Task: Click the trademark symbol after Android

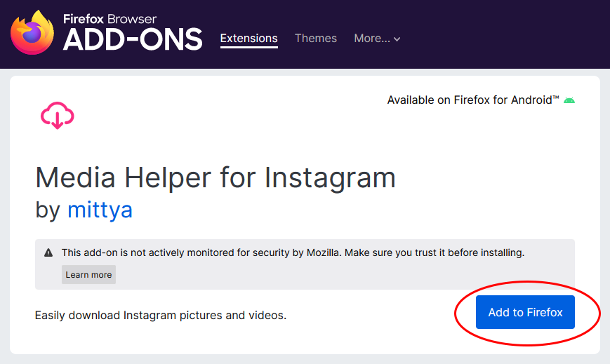Action: coord(556,97)
